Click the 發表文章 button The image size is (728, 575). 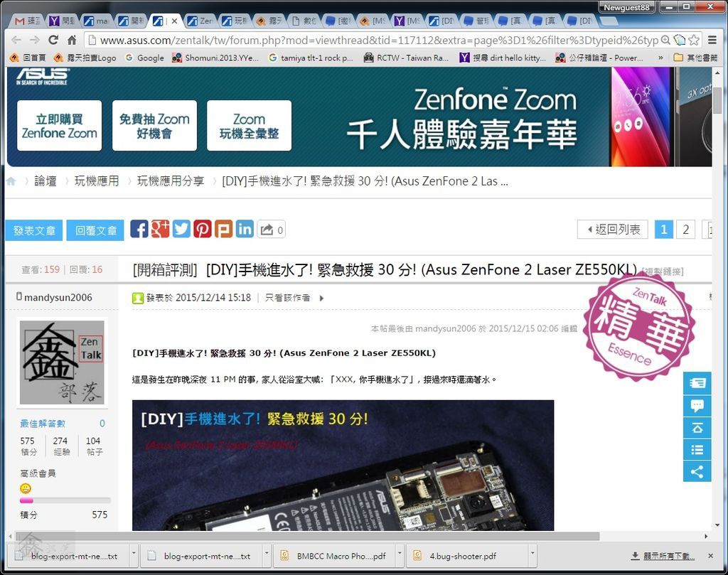point(34,231)
